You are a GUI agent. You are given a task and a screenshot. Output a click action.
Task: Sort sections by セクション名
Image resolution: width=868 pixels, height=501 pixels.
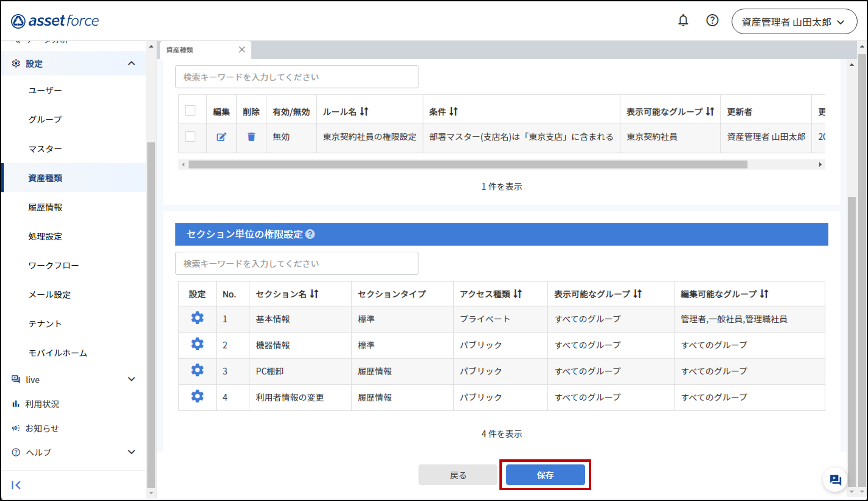tap(314, 294)
